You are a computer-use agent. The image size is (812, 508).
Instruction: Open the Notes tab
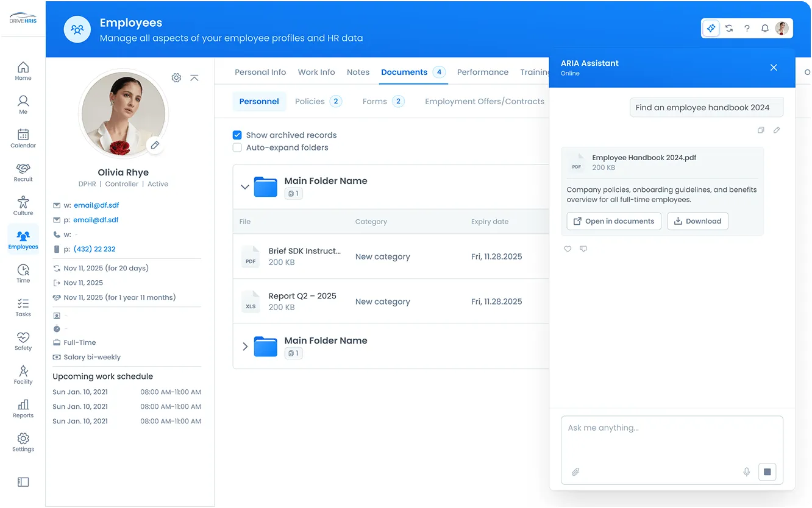tap(358, 72)
